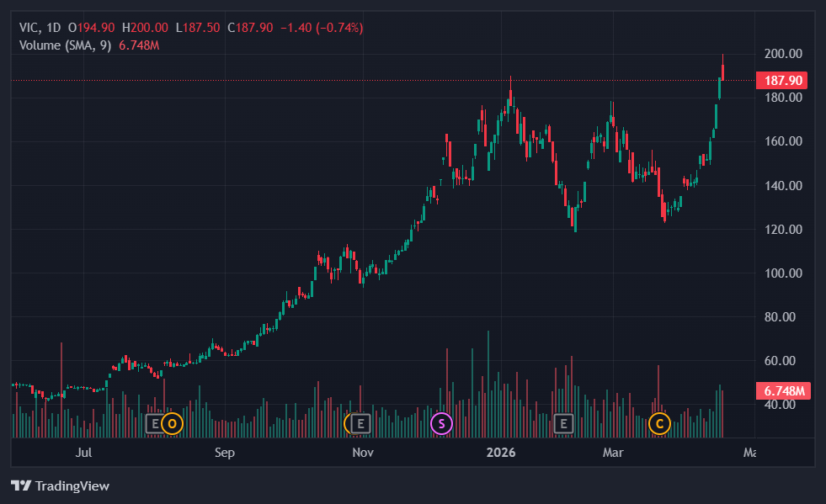The image size is (826, 504).
Task: Click the orange C event marker
Action: [659, 423]
